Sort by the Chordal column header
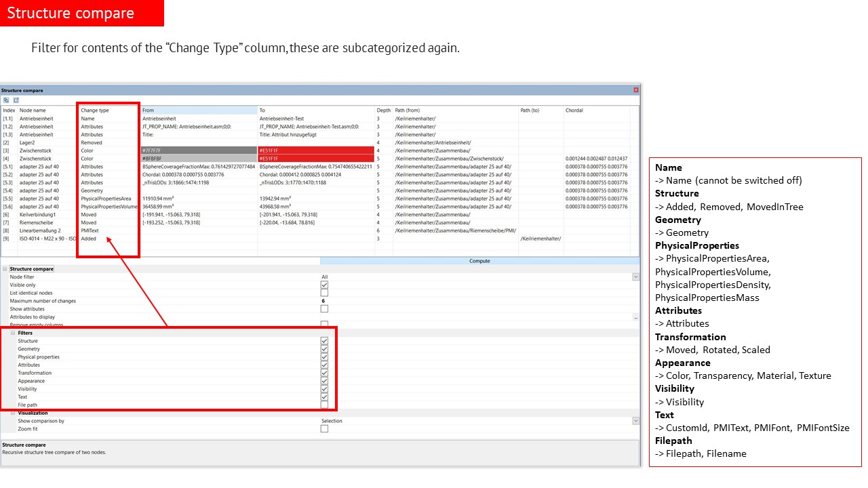868x488 pixels. [597, 110]
